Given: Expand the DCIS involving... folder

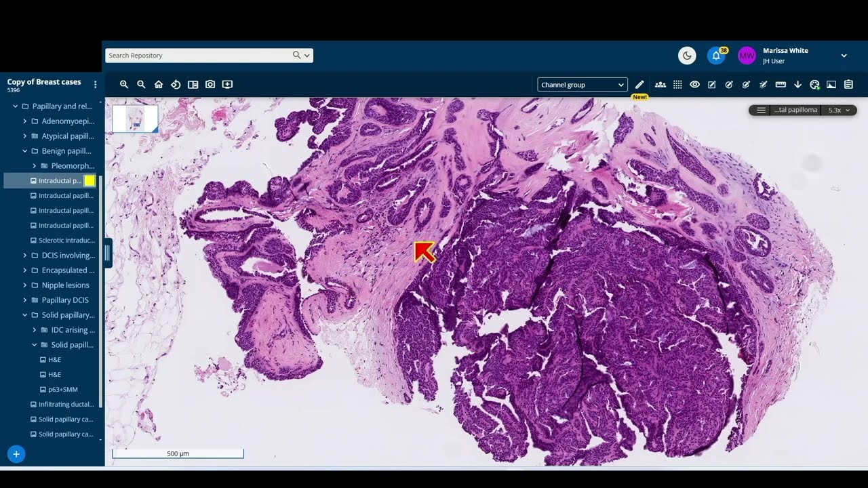Looking at the screenshot, I should [x=25, y=256].
